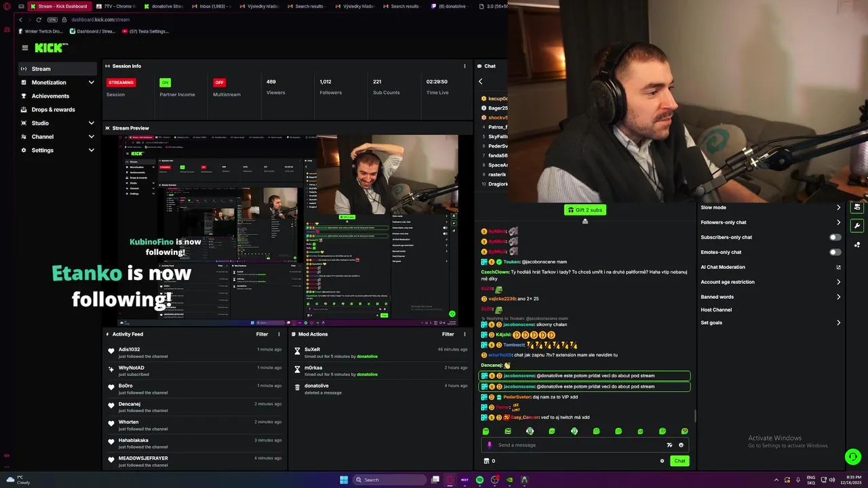Viewport: 868px width, 488px height.
Task: Click the green headset support button
Action: (x=853, y=457)
